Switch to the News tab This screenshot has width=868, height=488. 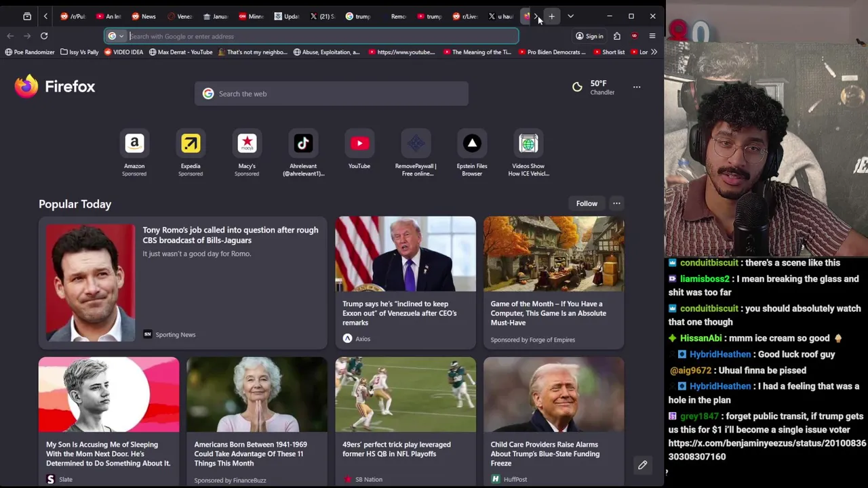pos(144,16)
